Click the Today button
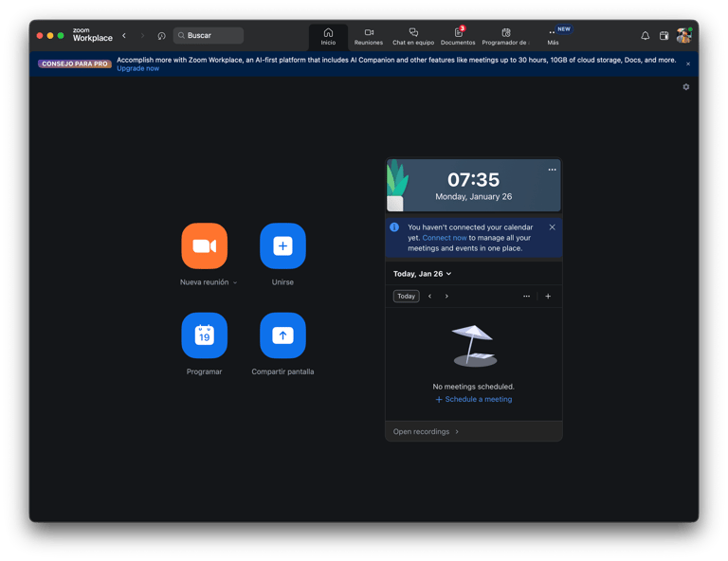 (407, 296)
